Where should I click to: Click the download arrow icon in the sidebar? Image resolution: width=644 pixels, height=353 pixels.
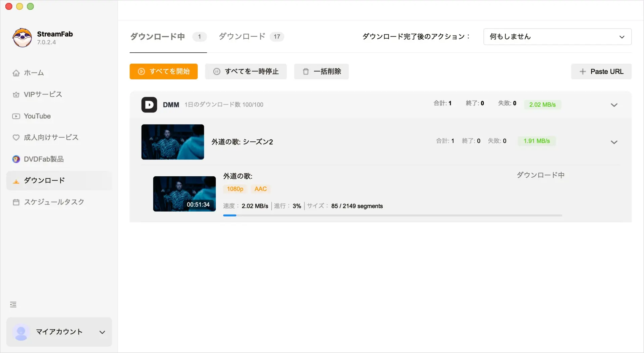coord(16,181)
